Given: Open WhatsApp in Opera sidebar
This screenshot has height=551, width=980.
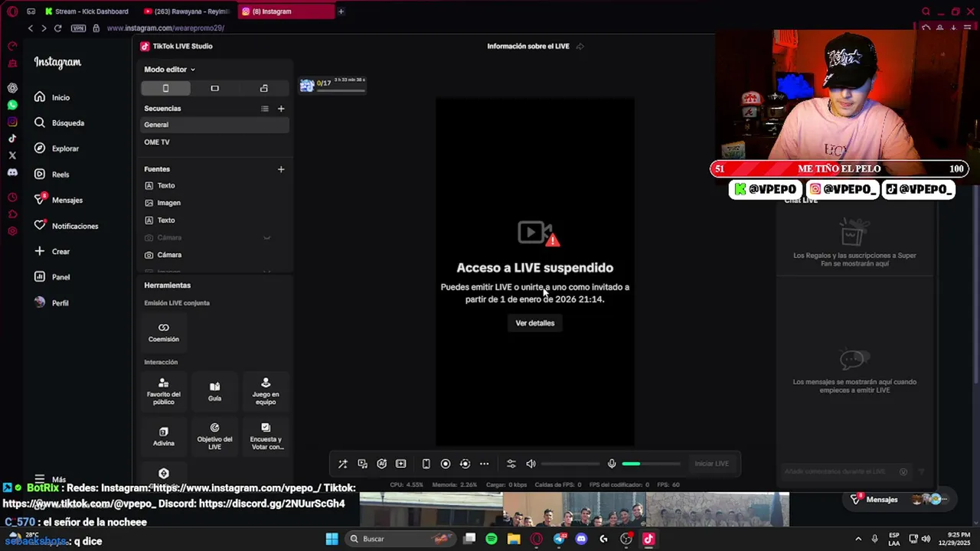Looking at the screenshot, I should tap(12, 105).
